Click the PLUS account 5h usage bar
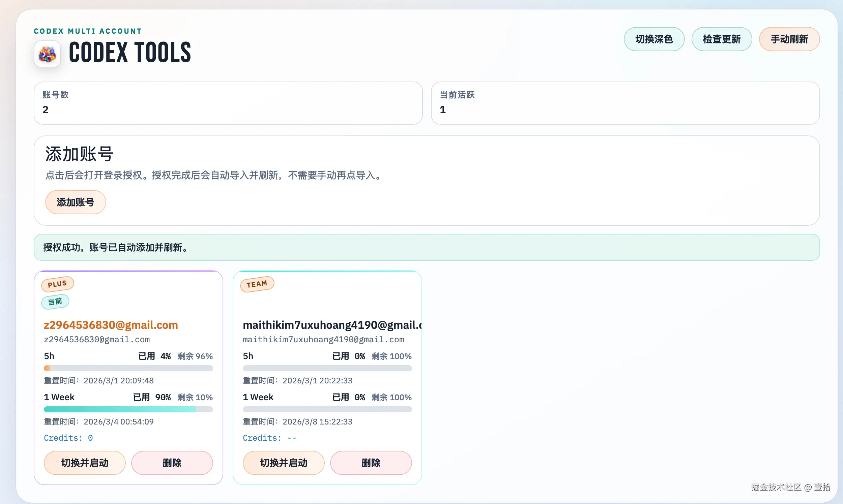This screenshot has width=843, height=504. 128,368
